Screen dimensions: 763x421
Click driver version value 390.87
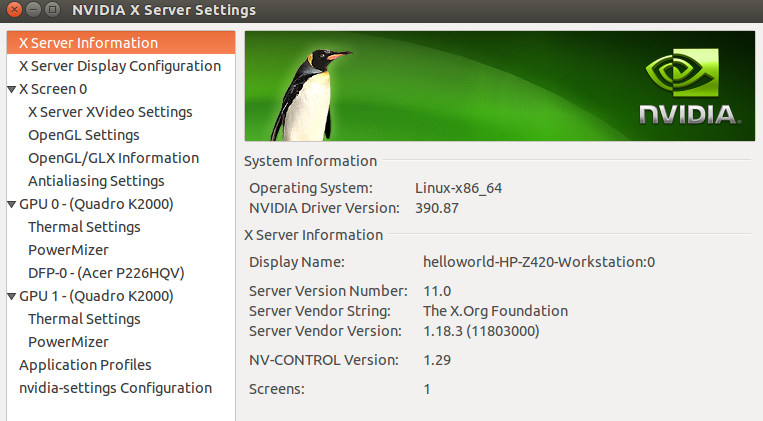[x=437, y=208]
